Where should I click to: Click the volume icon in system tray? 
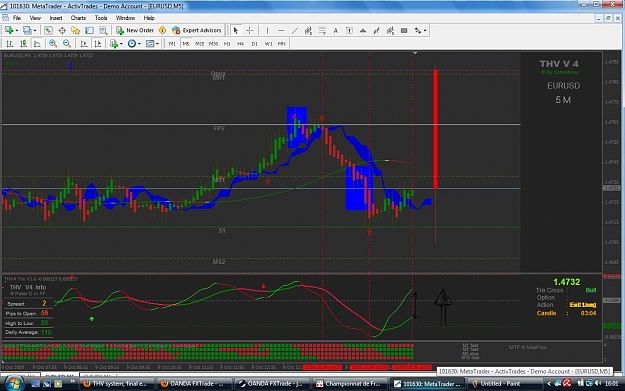point(597,383)
